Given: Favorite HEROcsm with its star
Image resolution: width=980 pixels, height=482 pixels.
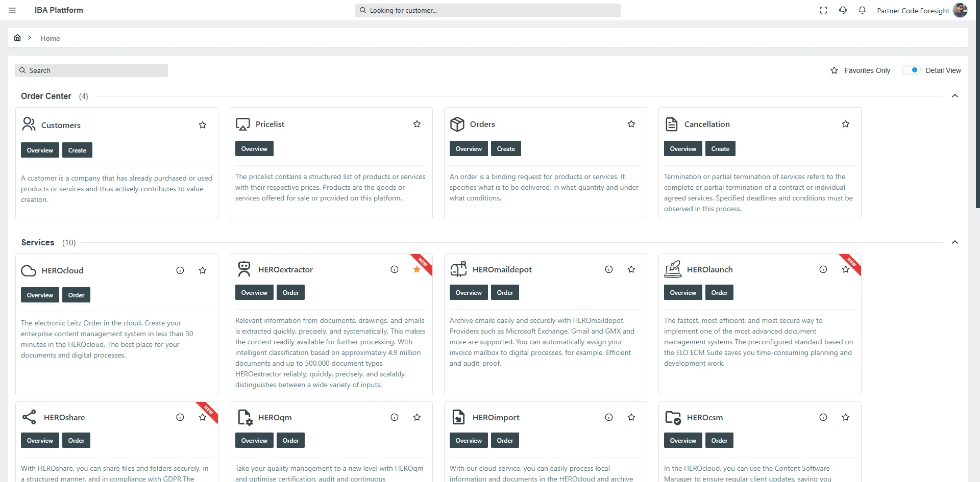Looking at the screenshot, I should [846, 417].
